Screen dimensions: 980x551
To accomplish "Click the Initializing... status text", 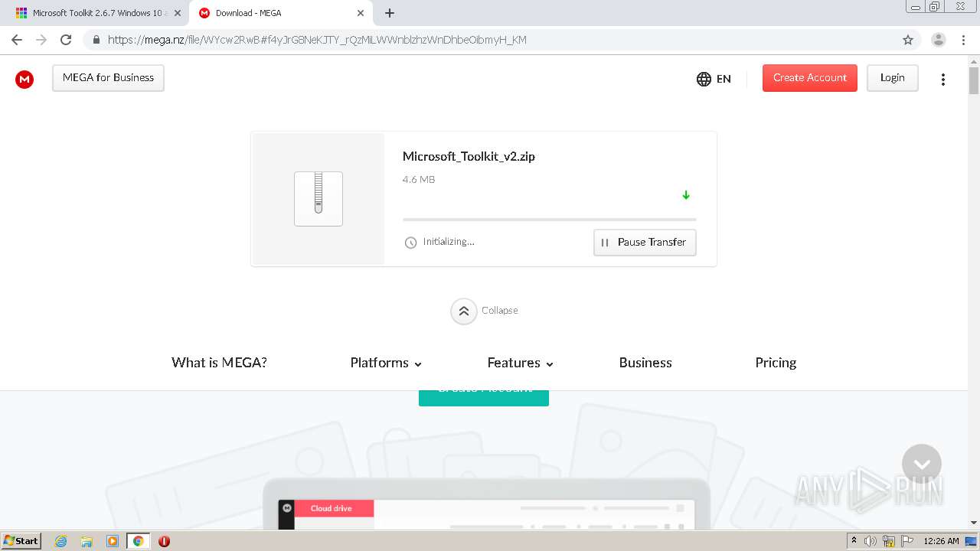I will pos(449,242).
